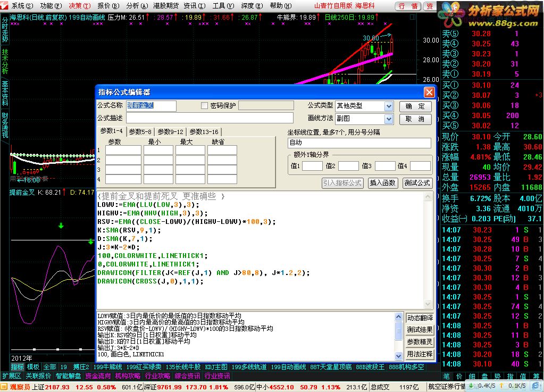Select the 指标 tab below the chart
This screenshot has height=392, width=544.
[x=18, y=367]
